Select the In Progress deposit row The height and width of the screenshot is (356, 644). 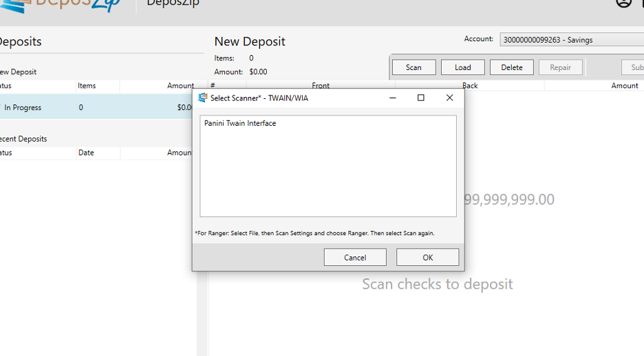coord(96,107)
